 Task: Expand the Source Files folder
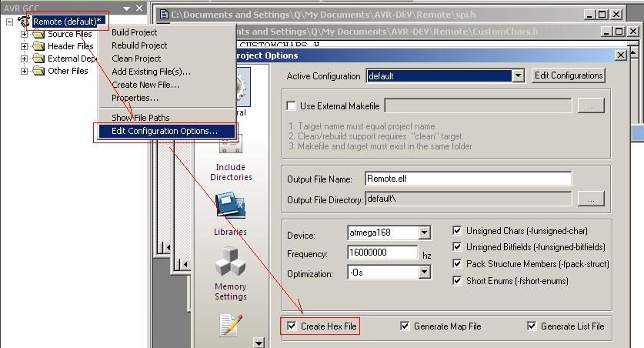24,34
